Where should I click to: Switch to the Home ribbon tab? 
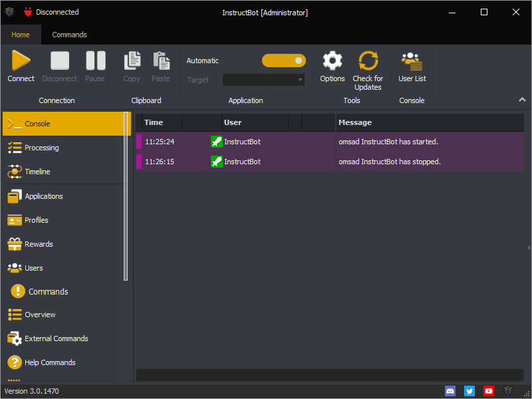21,35
